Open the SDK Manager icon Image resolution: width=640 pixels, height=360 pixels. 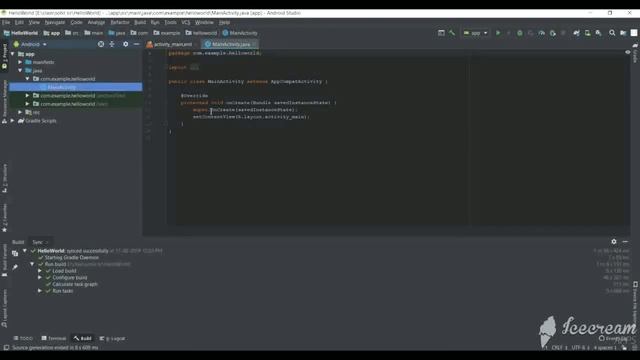[x=598, y=33]
